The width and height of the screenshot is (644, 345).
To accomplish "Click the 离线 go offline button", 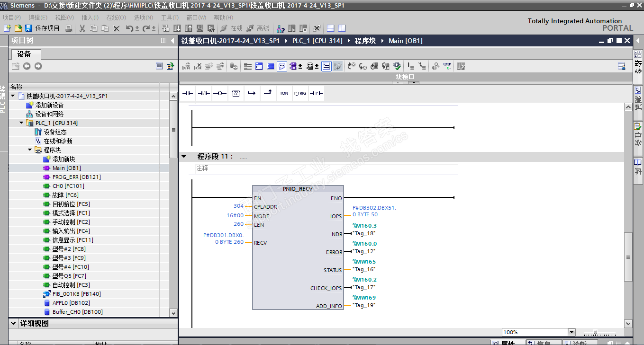I will pos(258,28).
